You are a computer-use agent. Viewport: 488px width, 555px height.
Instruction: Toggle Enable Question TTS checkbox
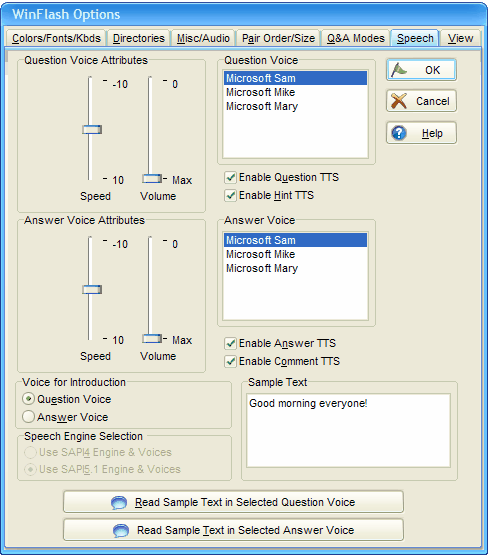click(230, 177)
